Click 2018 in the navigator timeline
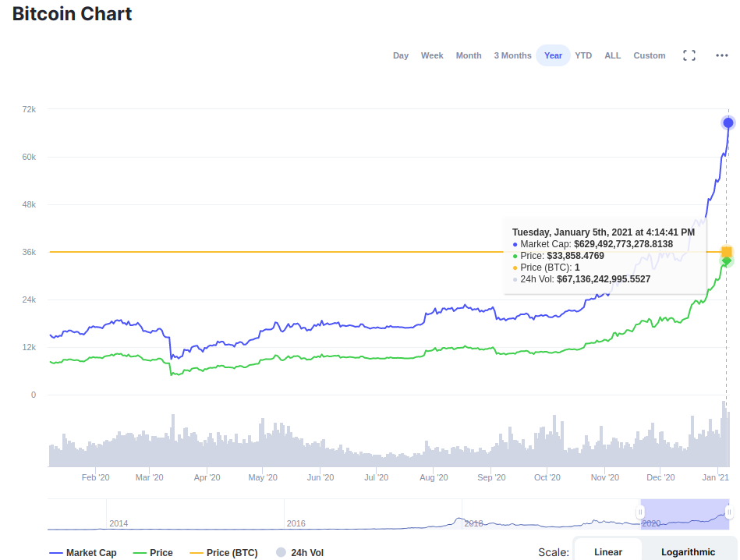Image resolution: width=740 pixels, height=560 pixels. click(x=473, y=523)
